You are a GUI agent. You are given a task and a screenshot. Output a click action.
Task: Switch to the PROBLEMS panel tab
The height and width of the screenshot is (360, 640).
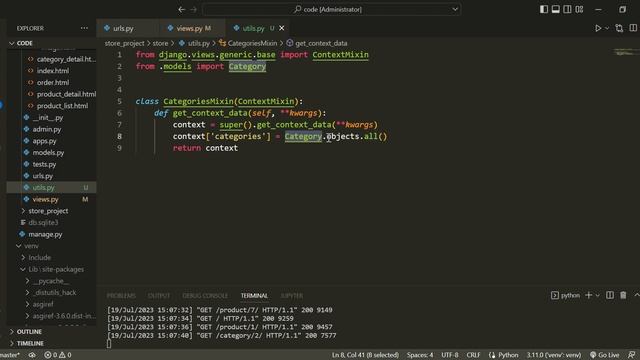coord(121,296)
